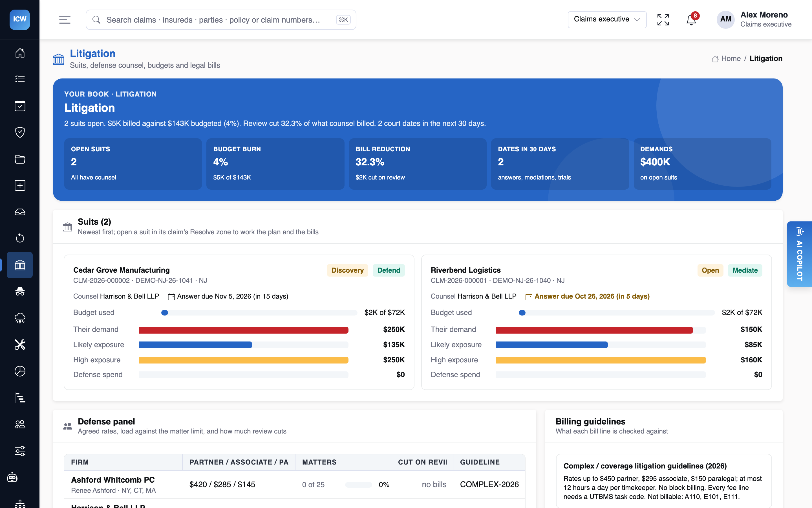
Task: Toggle fullscreen with the expand arrows icon
Action: click(x=663, y=20)
